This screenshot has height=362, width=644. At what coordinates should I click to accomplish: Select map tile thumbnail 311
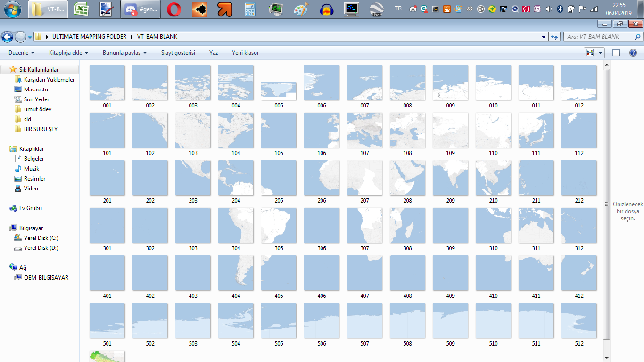[x=536, y=226]
